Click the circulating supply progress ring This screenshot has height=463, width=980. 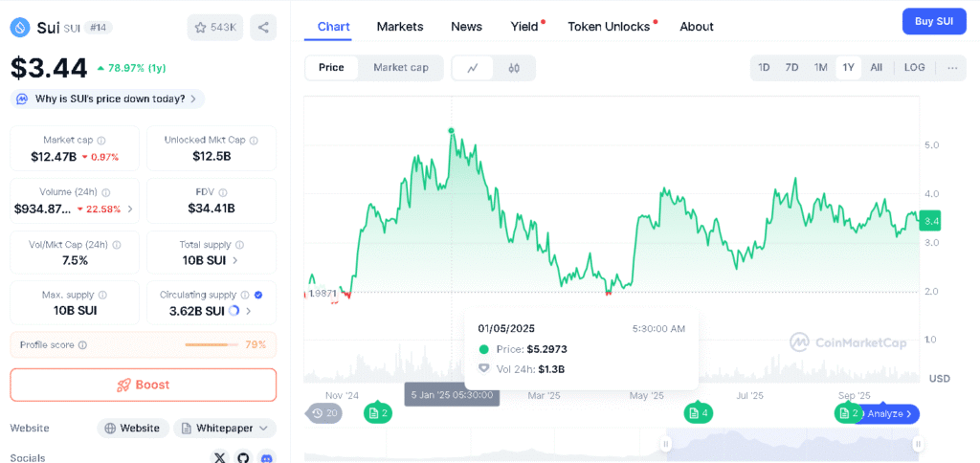234,311
